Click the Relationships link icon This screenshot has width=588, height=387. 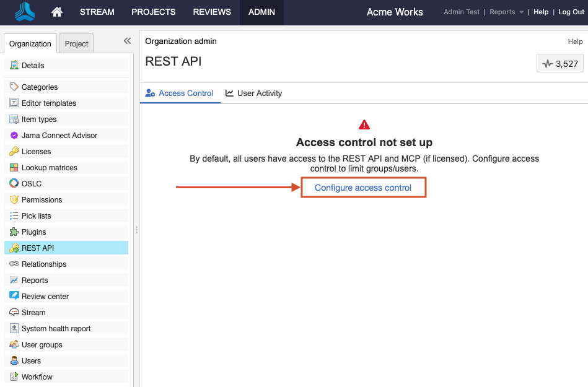14,264
